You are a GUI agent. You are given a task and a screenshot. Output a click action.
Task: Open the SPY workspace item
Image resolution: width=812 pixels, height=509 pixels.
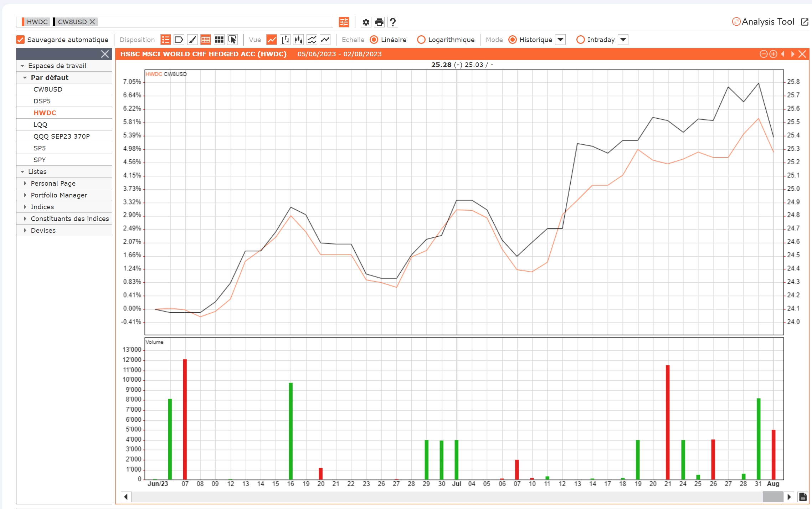[40, 160]
